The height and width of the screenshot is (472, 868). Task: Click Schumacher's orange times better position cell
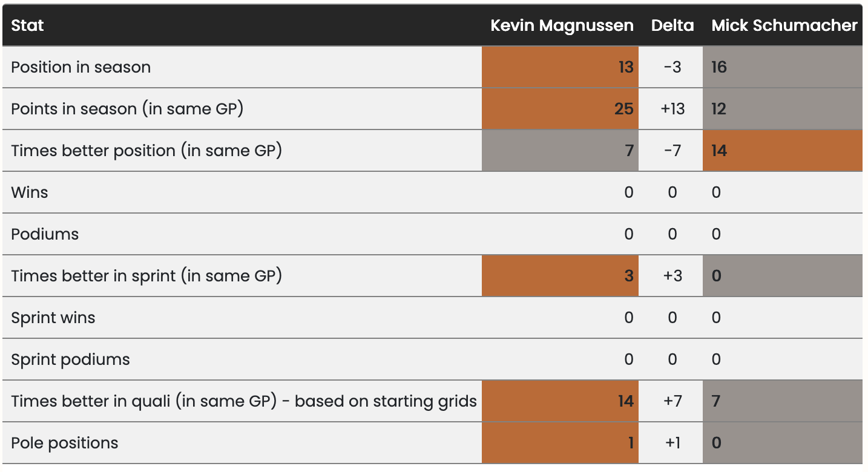coord(782,151)
